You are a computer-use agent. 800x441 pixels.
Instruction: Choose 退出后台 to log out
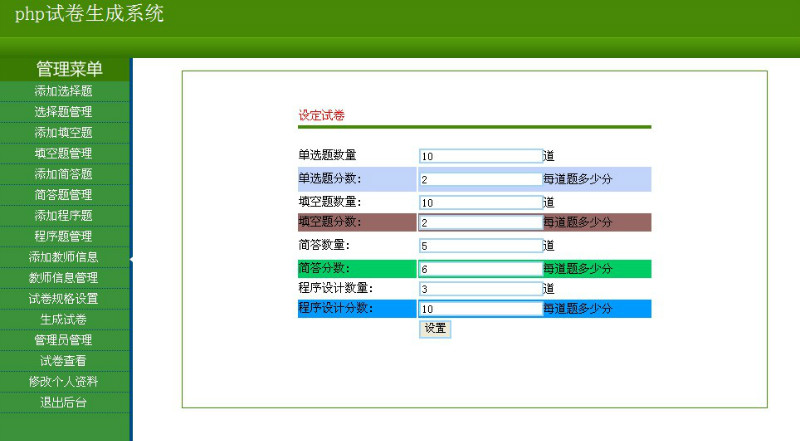point(63,403)
